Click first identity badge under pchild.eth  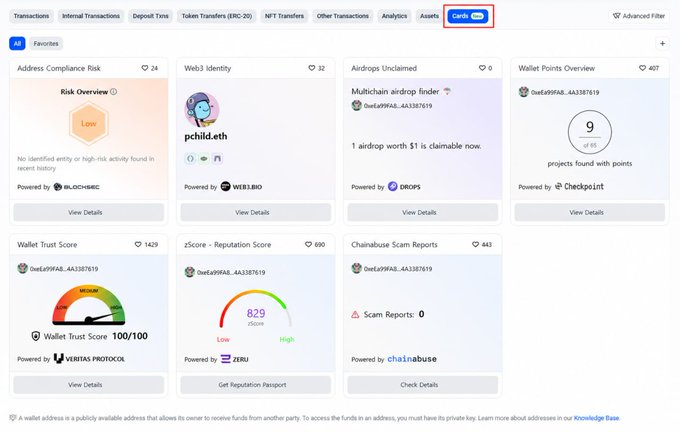190,159
